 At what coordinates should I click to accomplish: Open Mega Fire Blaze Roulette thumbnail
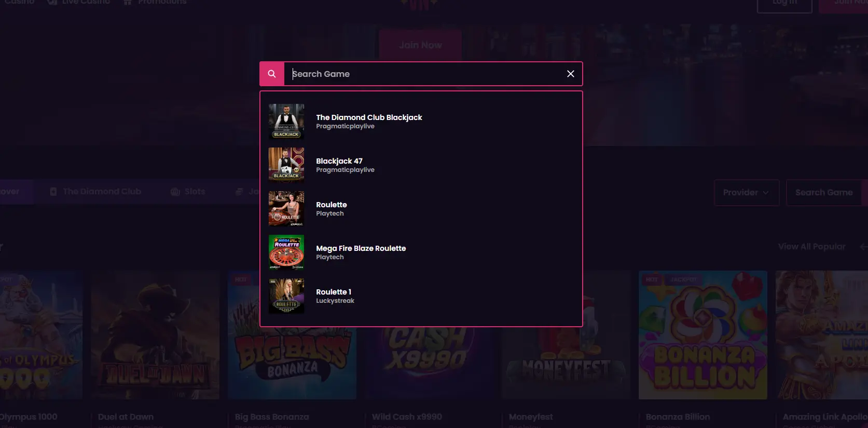pos(286,252)
